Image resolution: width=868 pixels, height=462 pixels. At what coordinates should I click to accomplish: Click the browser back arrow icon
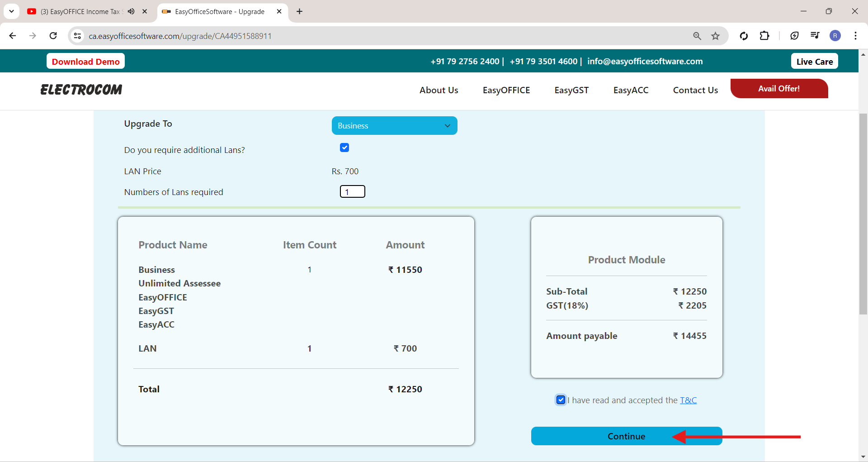(13, 36)
